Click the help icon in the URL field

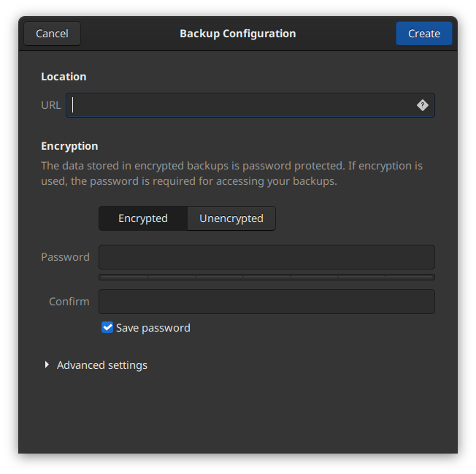[x=422, y=105]
